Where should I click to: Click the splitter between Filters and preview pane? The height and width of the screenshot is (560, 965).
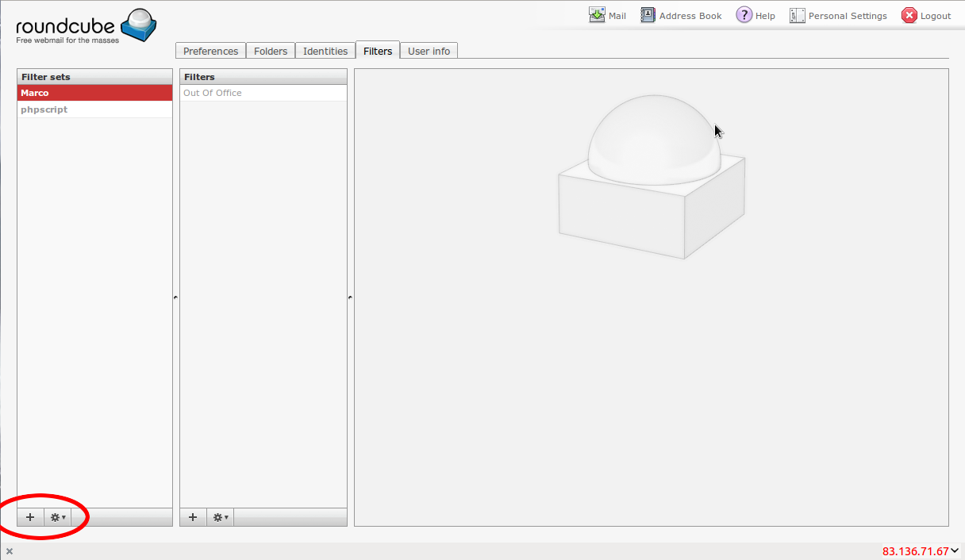[x=350, y=297]
